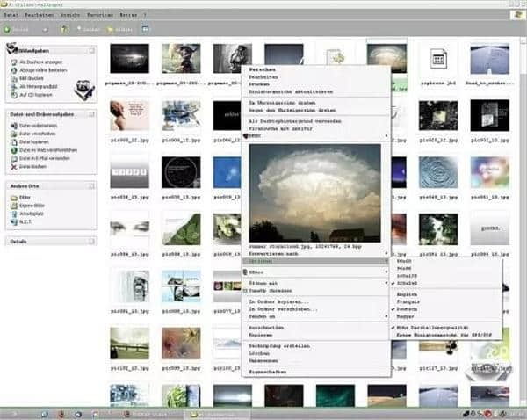Expand the Details panel

(90, 240)
